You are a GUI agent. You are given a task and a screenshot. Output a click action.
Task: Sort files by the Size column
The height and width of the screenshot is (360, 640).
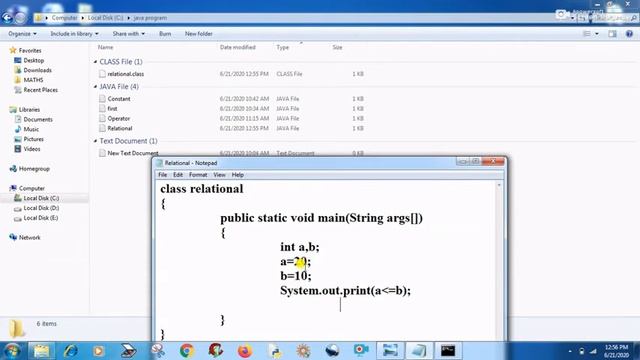[337, 47]
